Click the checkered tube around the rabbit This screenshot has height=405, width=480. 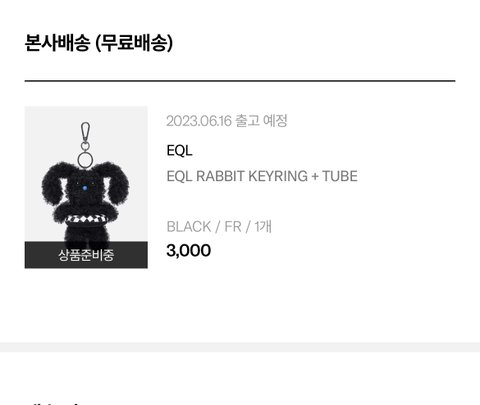pos(86,218)
